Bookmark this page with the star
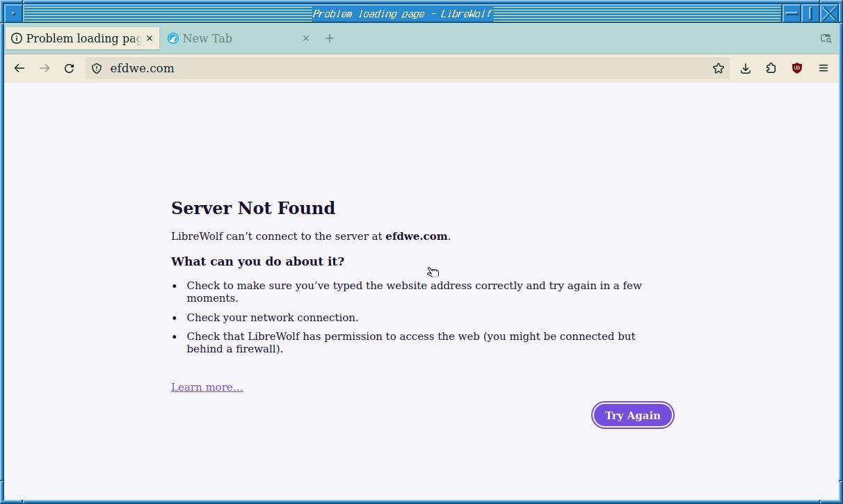The height and width of the screenshot is (504, 843). (718, 68)
